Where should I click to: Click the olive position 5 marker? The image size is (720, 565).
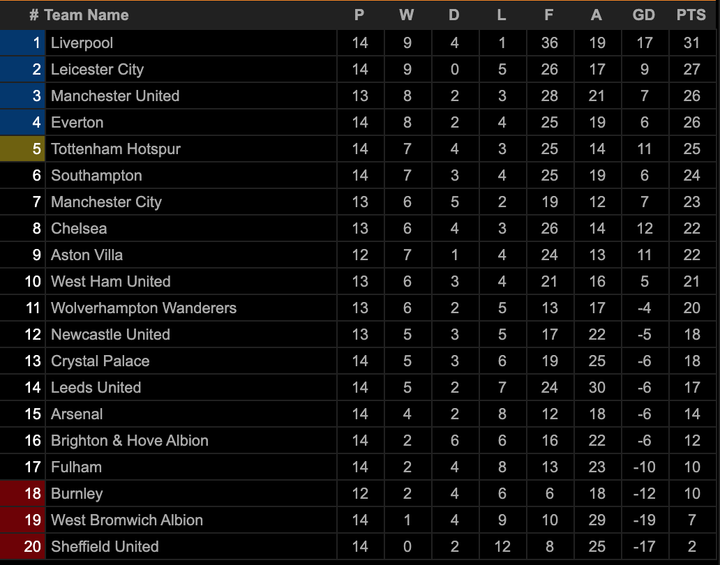tap(23, 149)
